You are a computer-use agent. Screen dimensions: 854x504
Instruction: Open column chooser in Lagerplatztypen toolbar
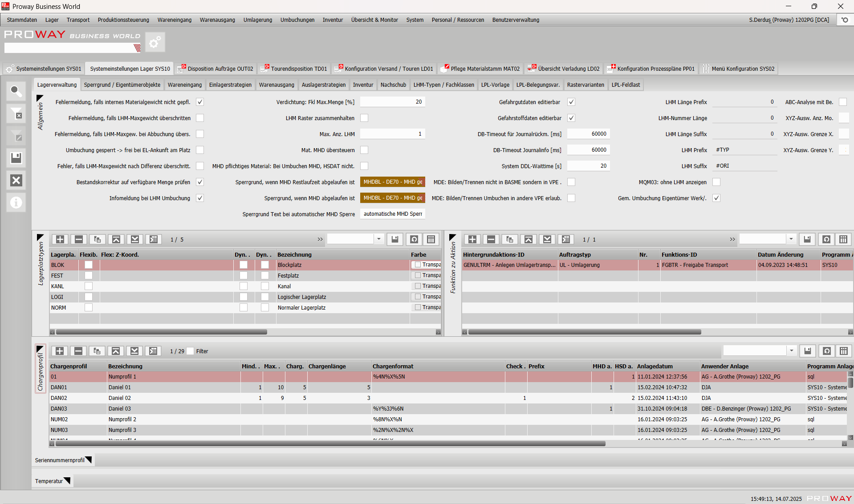click(x=431, y=239)
